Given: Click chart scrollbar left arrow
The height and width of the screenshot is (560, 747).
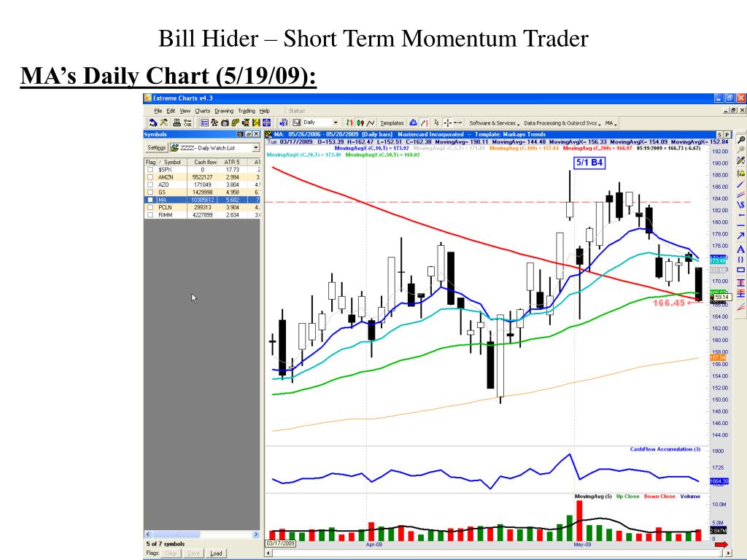Looking at the screenshot, I should coord(268,553).
